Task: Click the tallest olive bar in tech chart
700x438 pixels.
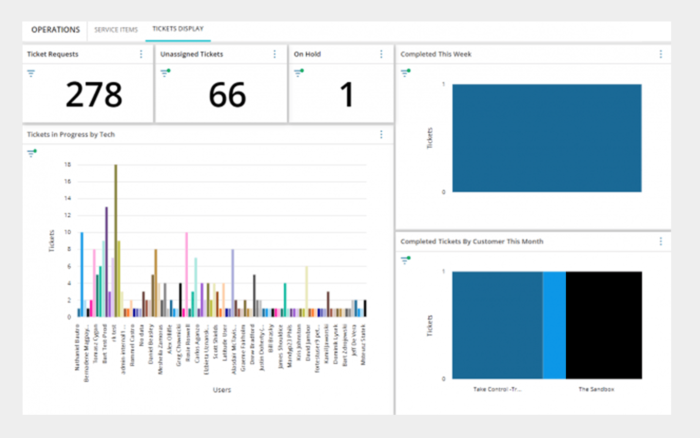Action: click(116, 240)
